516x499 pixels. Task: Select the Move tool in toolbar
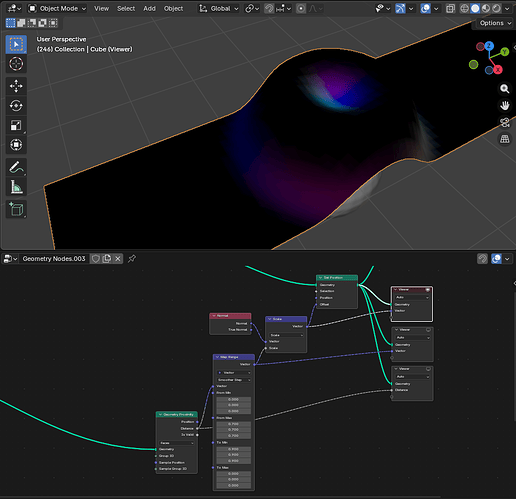click(x=16, y=86)
